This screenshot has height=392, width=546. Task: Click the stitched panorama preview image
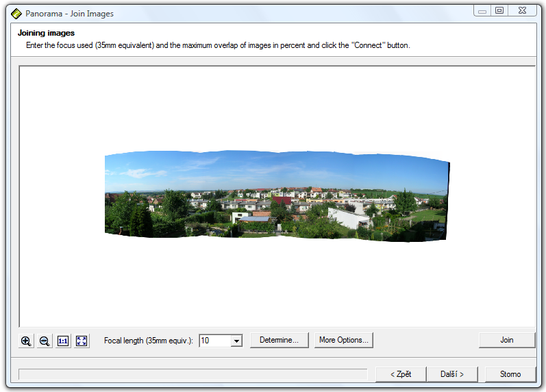(x=277, y=196)
